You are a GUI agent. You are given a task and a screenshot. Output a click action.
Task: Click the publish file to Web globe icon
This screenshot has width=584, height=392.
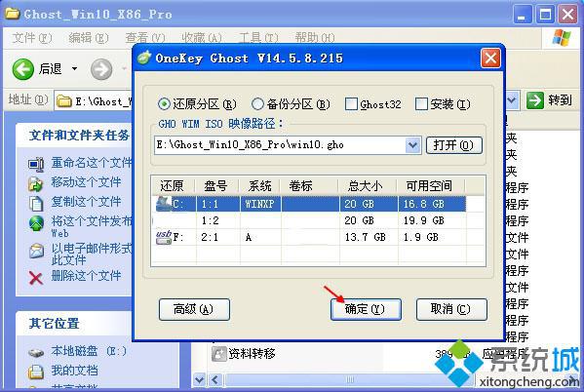coord(36,223)
